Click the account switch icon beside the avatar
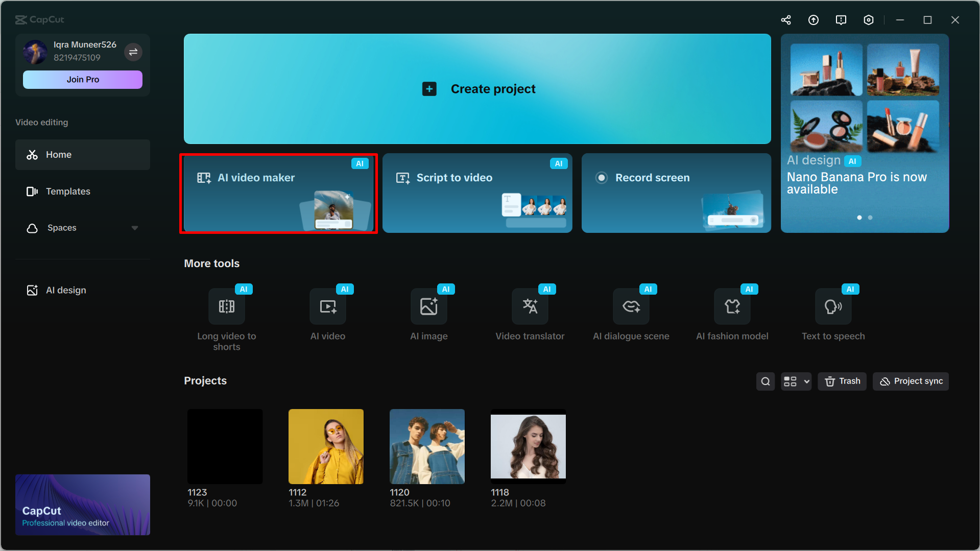Image resolution: width=980 pixels, height=551 pixels. [x=133, y=52]
